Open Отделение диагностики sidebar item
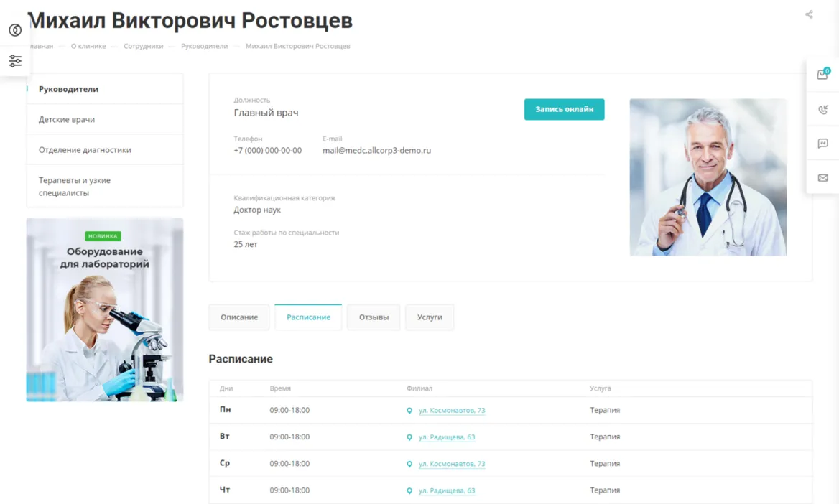 (105, 150)
